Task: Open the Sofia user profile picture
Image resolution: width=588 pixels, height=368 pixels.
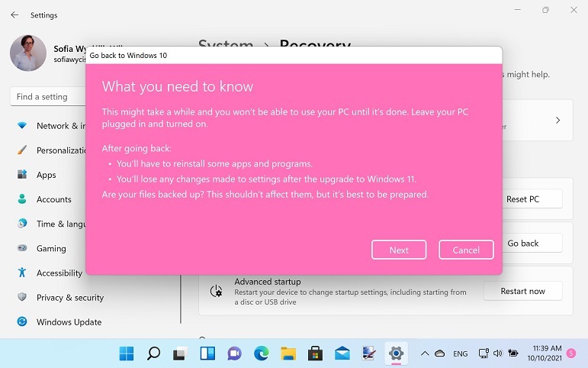Action: (28, 53)
